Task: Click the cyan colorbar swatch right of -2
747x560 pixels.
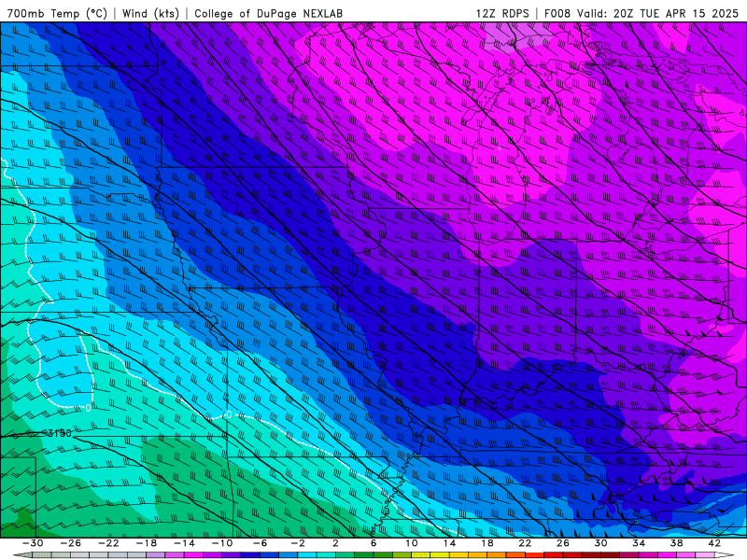Action: 307,555
